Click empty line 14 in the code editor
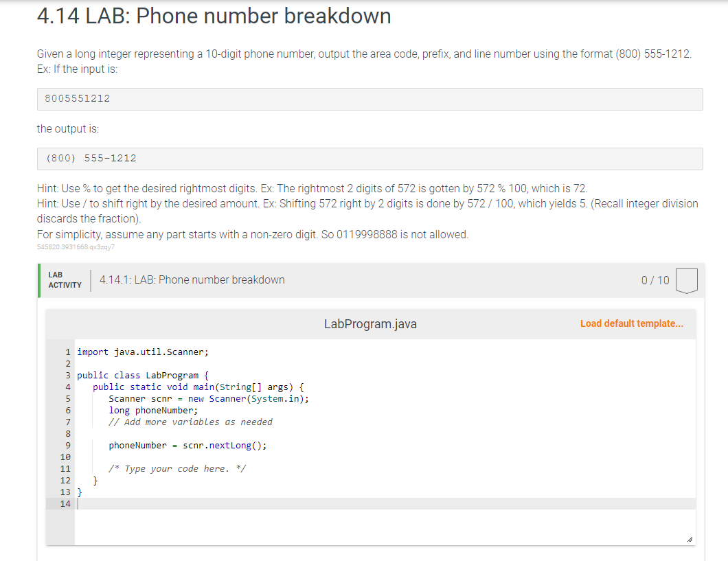The height and width of the screenshot is (561, 728). coord(137,503)
